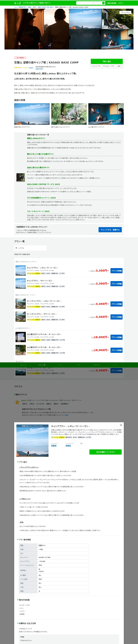This screenshot has width=138, height=644.
Task: Open プランの詳細 for 山小屋付きテントサイトB
Action: [117, 350]
